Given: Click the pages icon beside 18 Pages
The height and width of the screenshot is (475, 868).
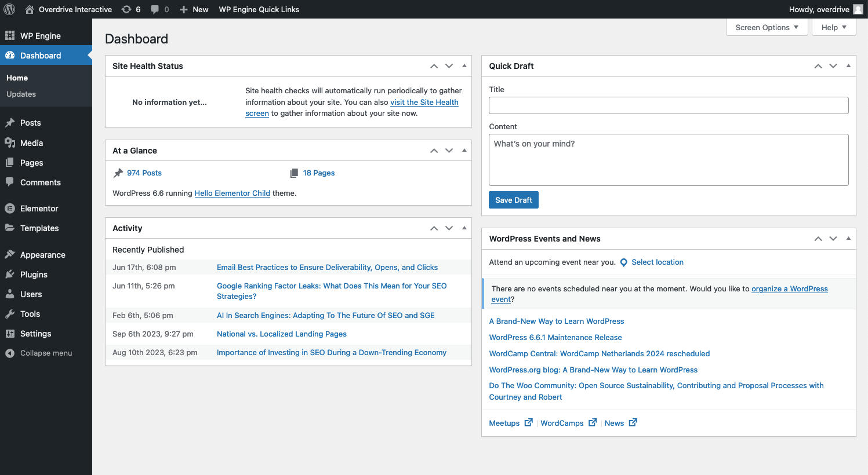Looking at the screenshot, I should [x=294, y=173].
